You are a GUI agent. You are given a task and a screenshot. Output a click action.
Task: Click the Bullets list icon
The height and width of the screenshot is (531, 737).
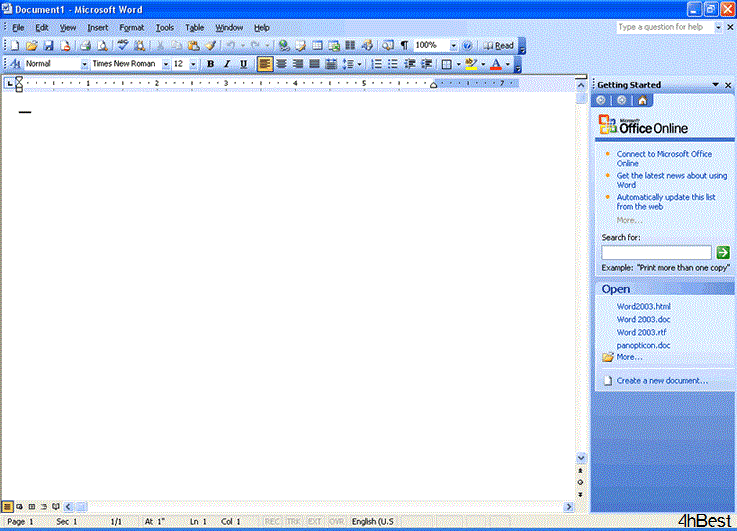pos(393,64)
